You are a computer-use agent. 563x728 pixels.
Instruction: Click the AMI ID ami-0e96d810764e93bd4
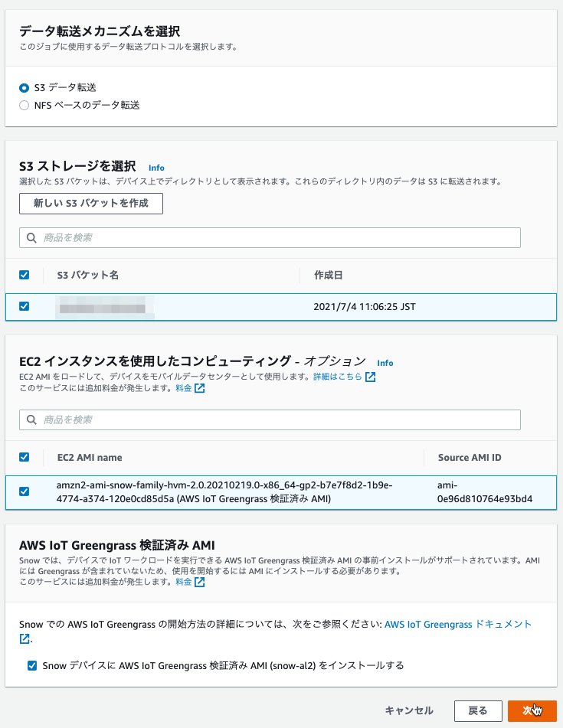pyautogui.click(x=485, y=492)
